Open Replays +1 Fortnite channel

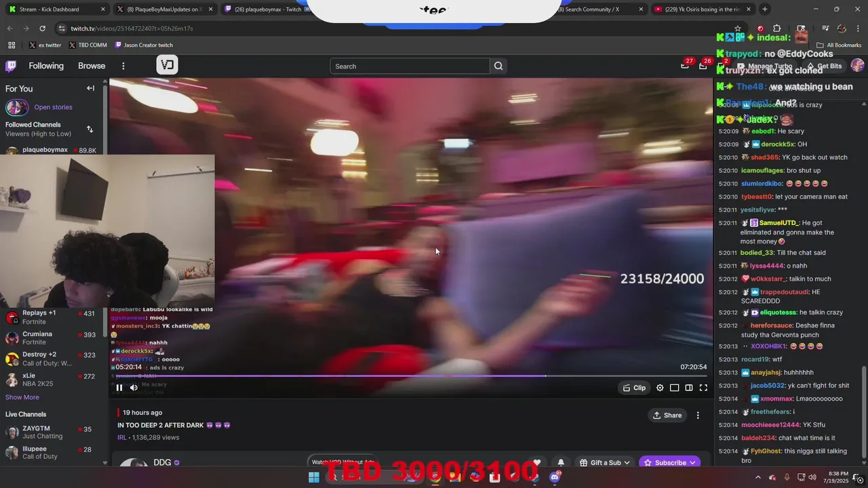pyautogui.click(x=51, y=317)
